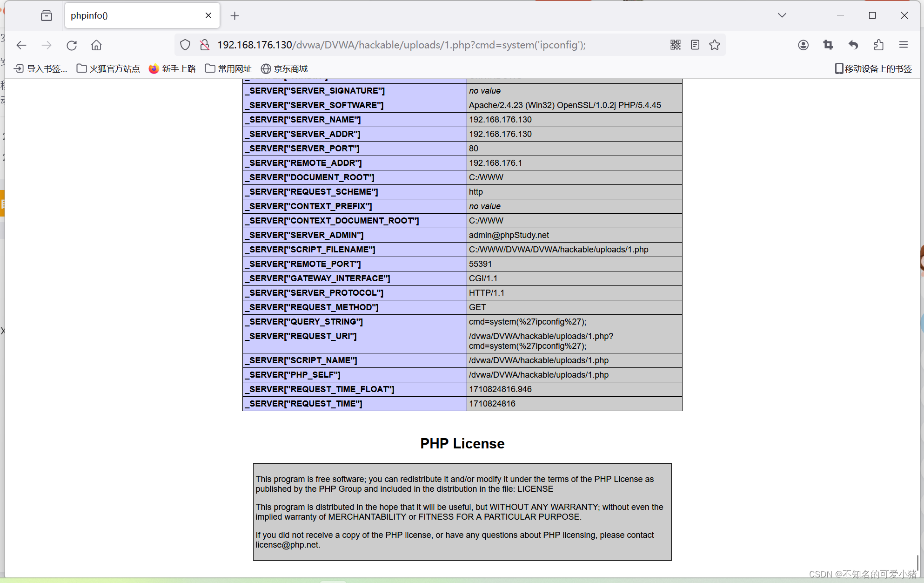924x583 pixels.
Task: Click SERVER_PROTOCOL value HTTP/1.1
Action: [487, 293]
